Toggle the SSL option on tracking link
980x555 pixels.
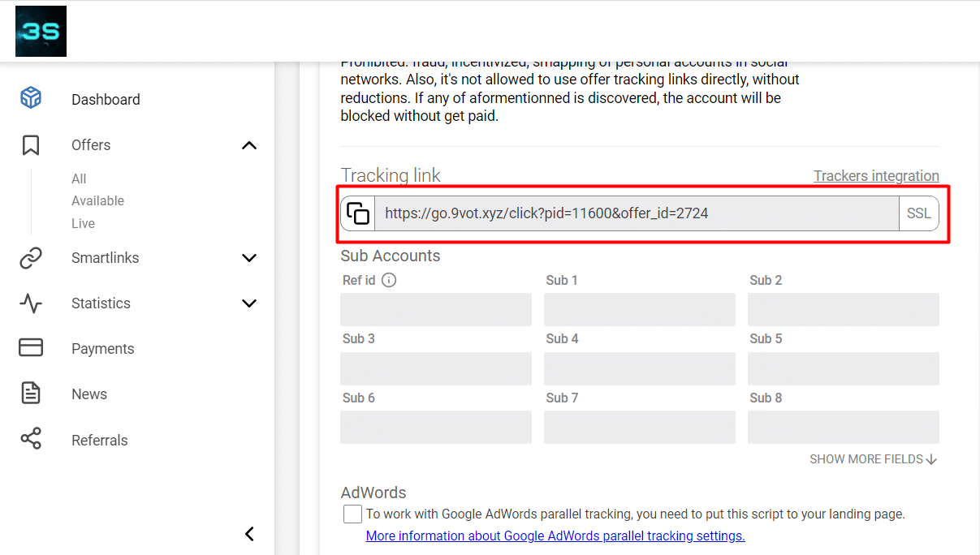click(x=918, y=213)
